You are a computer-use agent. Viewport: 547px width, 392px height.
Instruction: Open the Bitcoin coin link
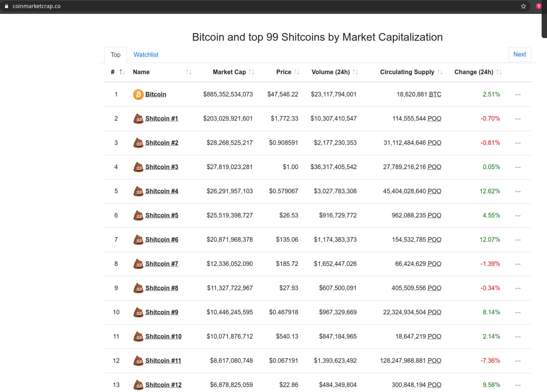click(x=156, y=94)
